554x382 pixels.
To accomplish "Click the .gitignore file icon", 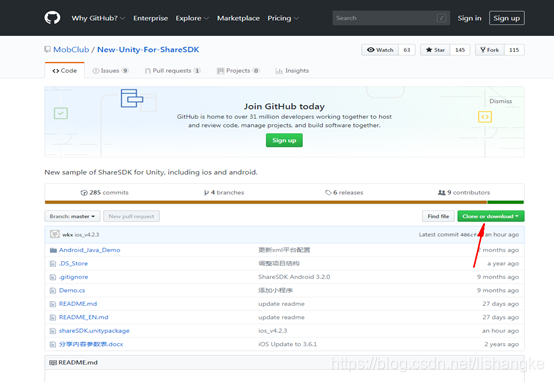I will [x=53, y=277].
